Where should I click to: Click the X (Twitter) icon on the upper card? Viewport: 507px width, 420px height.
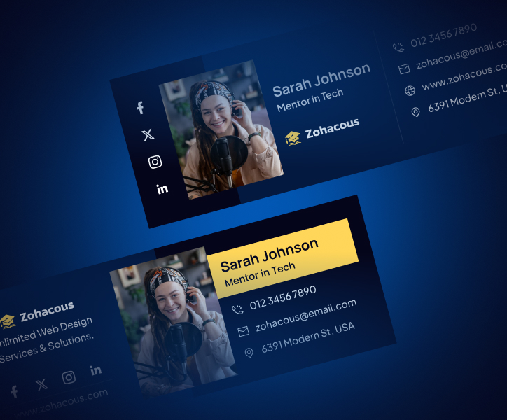pos(148,134)
